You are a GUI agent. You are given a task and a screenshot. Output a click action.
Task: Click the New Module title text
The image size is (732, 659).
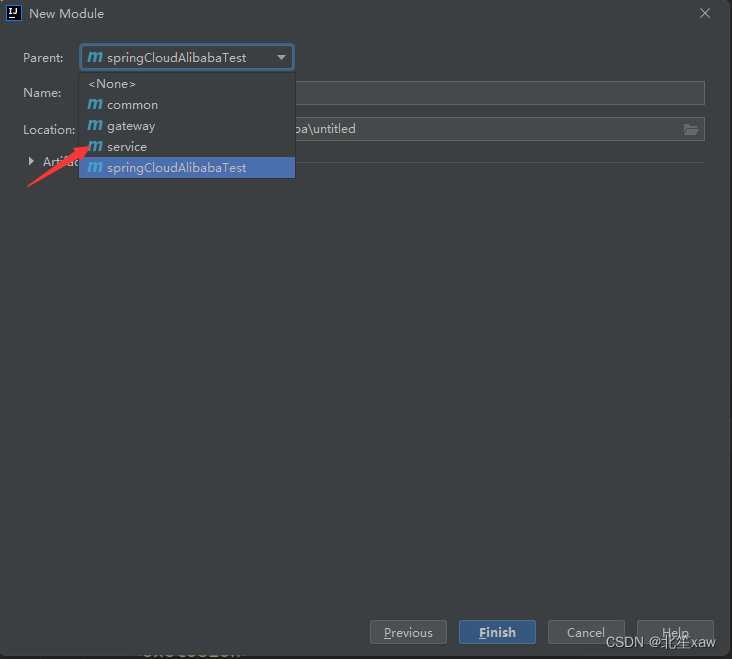click(66, 14)
